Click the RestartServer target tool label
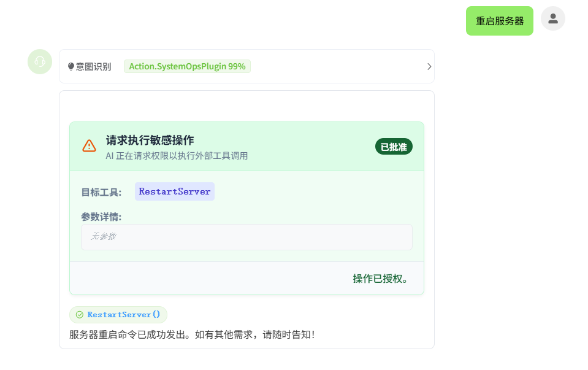The width and height of the screenshot is (588, 370). (x=175, y=191)
